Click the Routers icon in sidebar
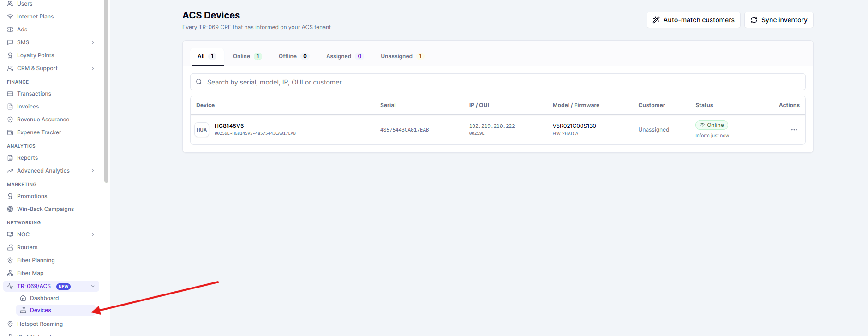Image resolution: width=868 pixels, height=336 pixels. pos(10,247)
